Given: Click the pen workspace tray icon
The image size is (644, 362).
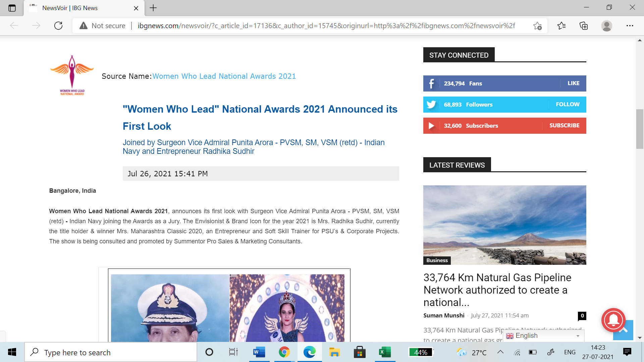Looking at the screenshot, I should 550,352.
